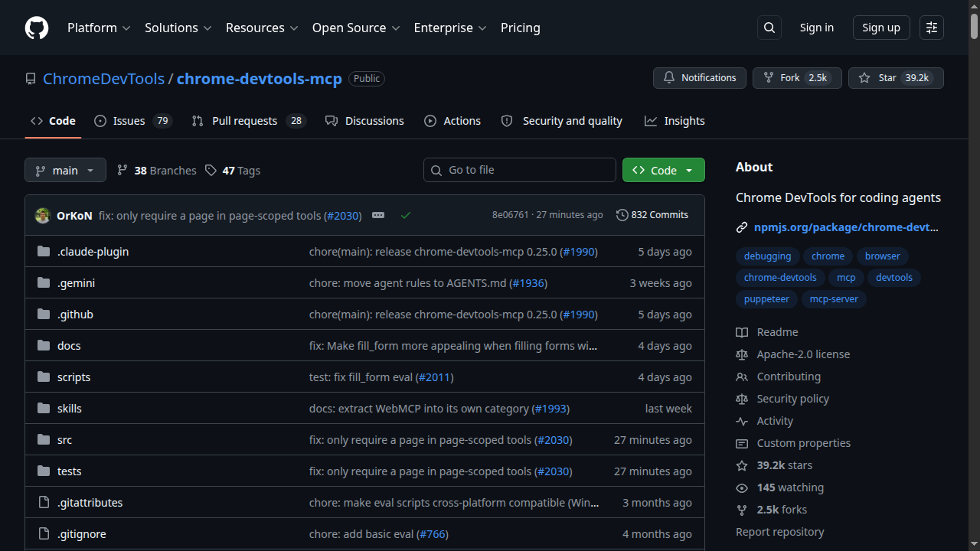Open the appearance settings icon beside Sign up
This screenshot has height=551, width=980.
tap(932, 28)
